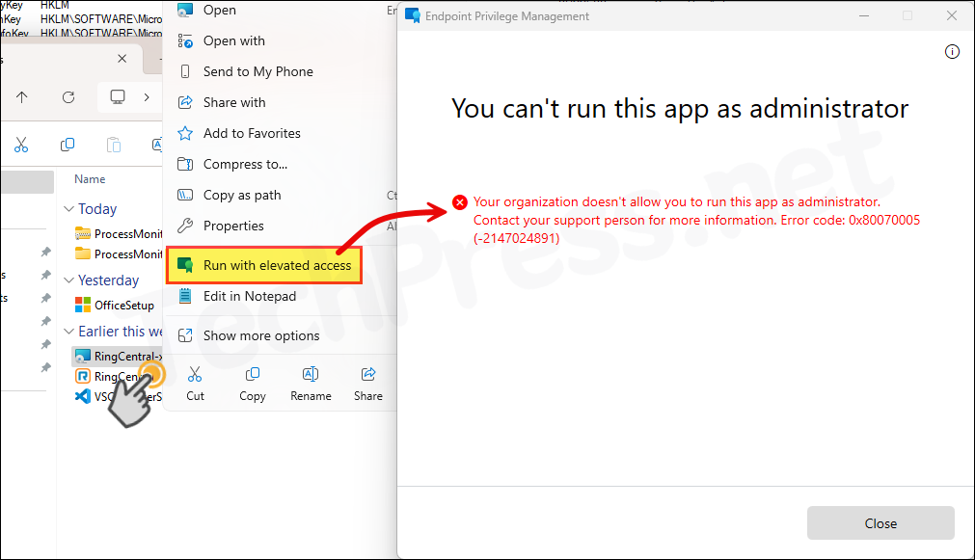The height and width of the screenshot is (560, 975).
Task: Click the OfficeSetup Microsoft logo icon
Action: click(x=83, y=305)
